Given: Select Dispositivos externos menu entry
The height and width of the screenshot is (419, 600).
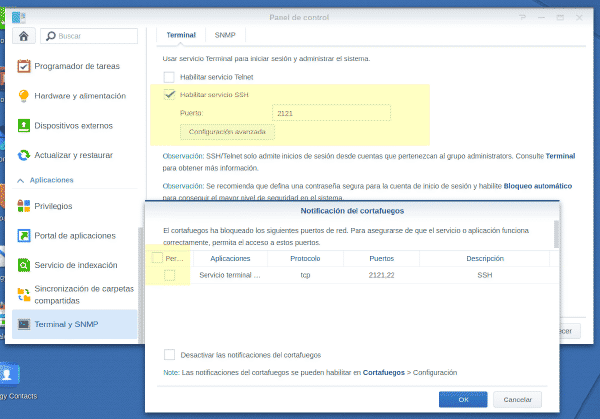Looking at the screenshot, I should (x=75, y=126).
